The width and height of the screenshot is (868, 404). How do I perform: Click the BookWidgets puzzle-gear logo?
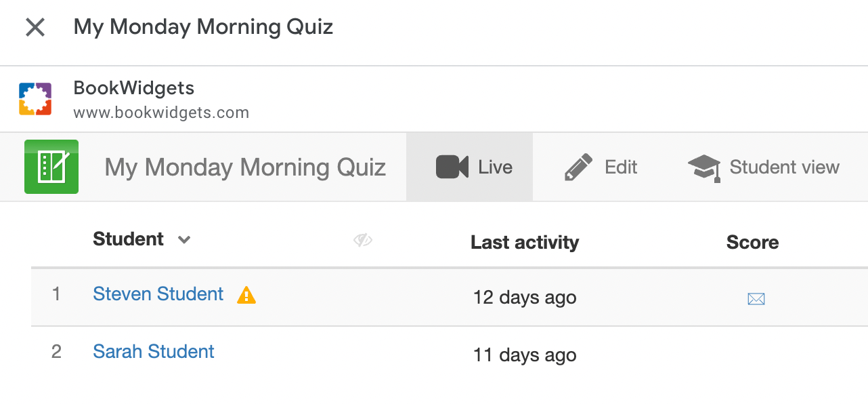(35, 99)
